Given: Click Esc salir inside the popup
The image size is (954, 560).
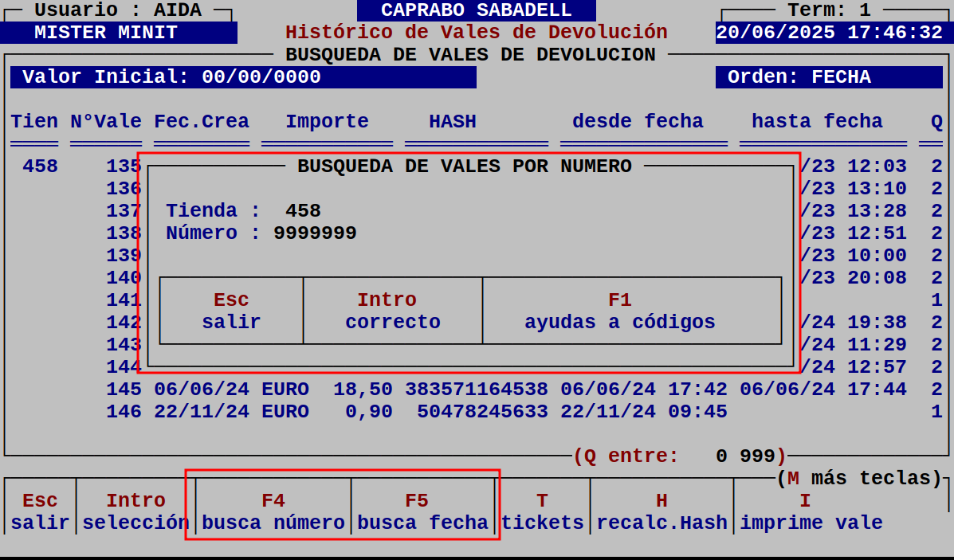Looking at the screenshot, I should point(230,311).
